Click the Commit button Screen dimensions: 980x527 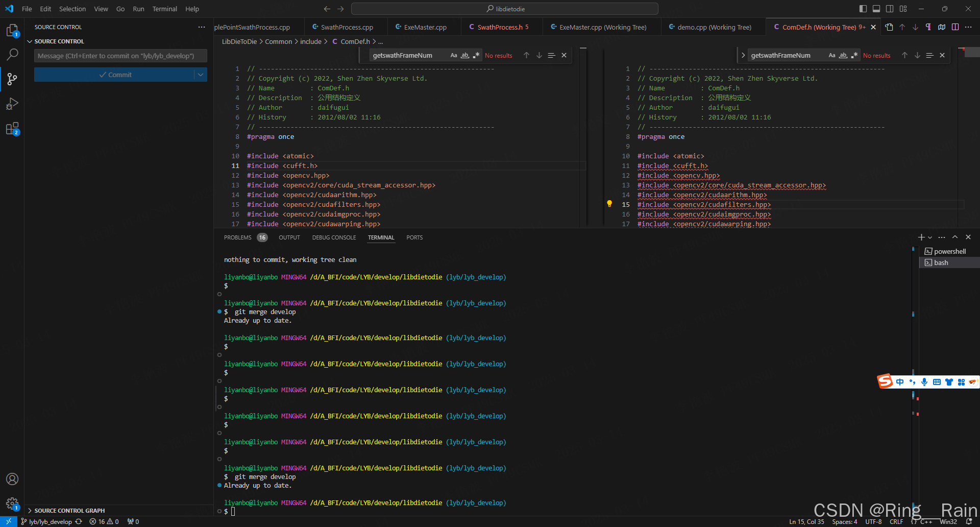116,74
